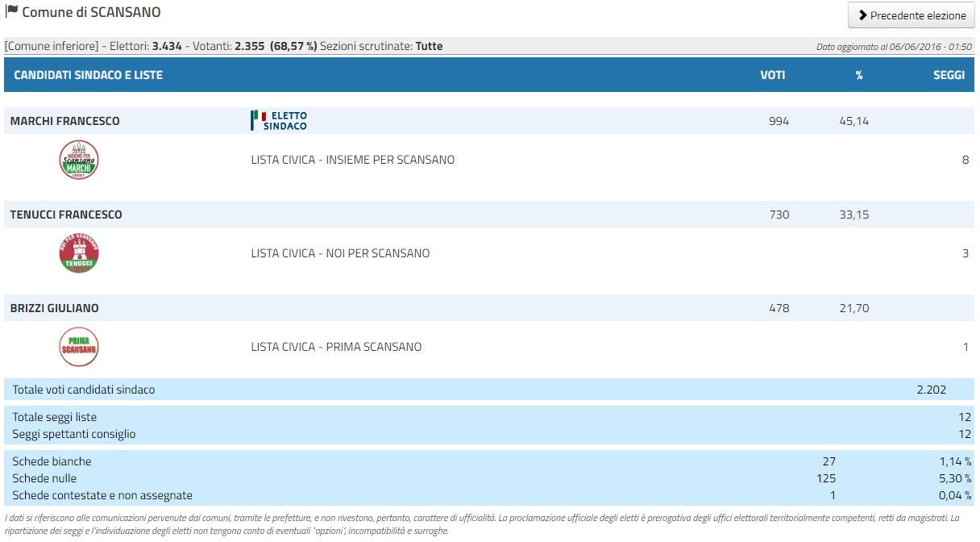The width and height of the screenshot is (980, 542).
Task: Click the flag icon beside Comune di SCANSANO
Action: [x=11, y=12]
